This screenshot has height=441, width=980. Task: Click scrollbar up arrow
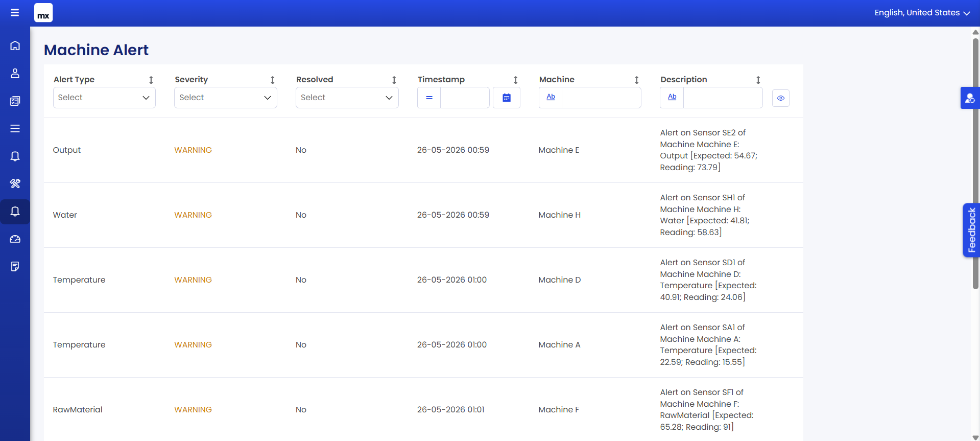click(975, 32)
